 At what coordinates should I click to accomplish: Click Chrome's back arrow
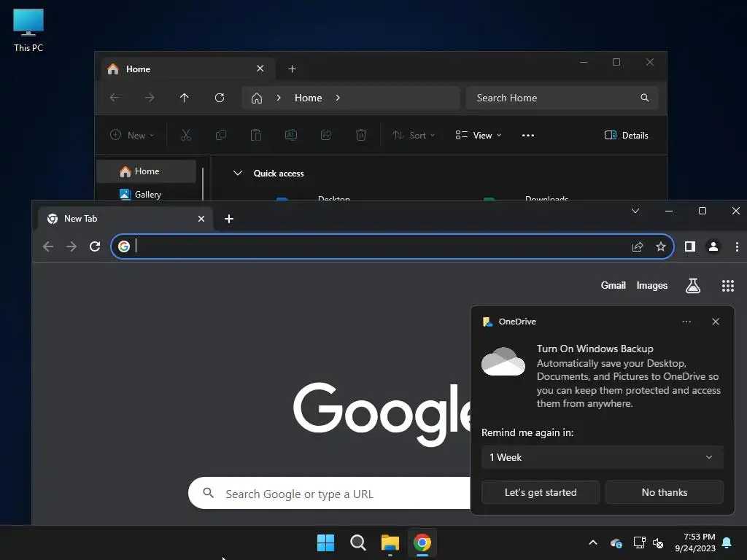coord(48,246)
